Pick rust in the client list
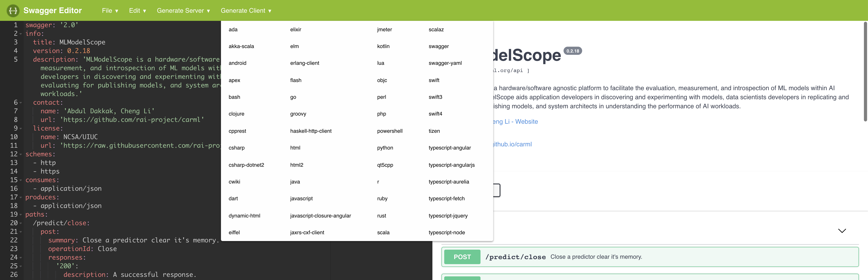 [x=381, y=216]
